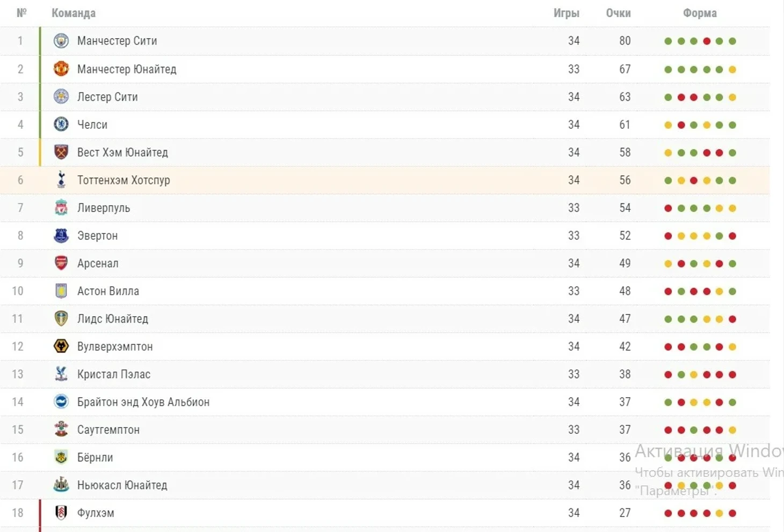Sort table by Очки column header

point(618,13)
